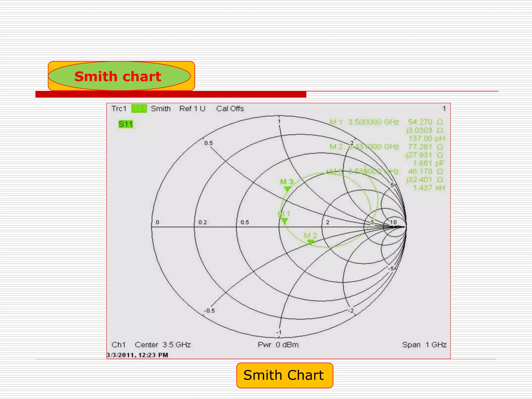
Task: Click the 'Span 1 GHz' label
Action: 424,345
